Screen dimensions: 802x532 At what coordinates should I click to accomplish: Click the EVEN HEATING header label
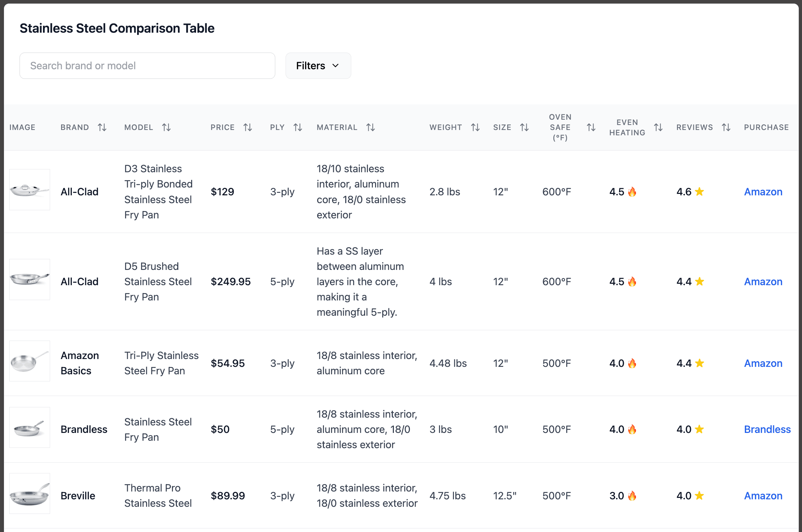pos(627,127)
